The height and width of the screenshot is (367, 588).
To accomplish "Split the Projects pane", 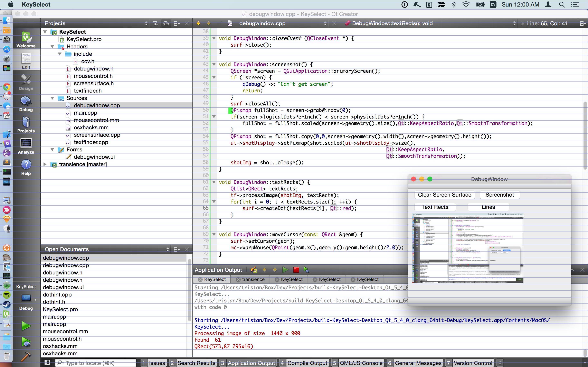I will point(177,23).
